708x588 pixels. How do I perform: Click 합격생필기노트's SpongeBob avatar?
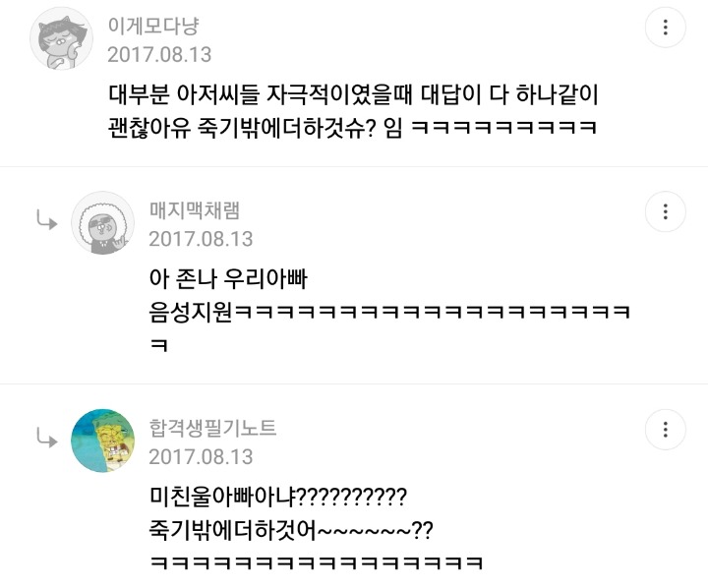click(102, 441)
